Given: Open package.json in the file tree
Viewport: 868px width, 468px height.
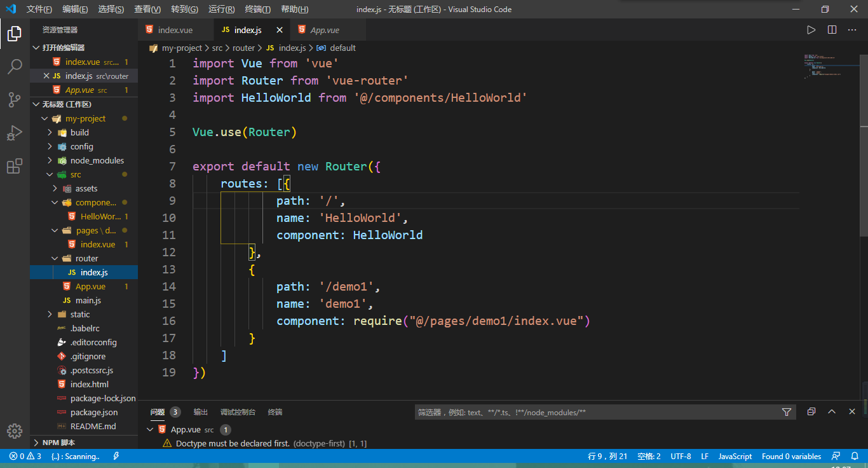Looking at the screenshot, I should pos(94,412).
